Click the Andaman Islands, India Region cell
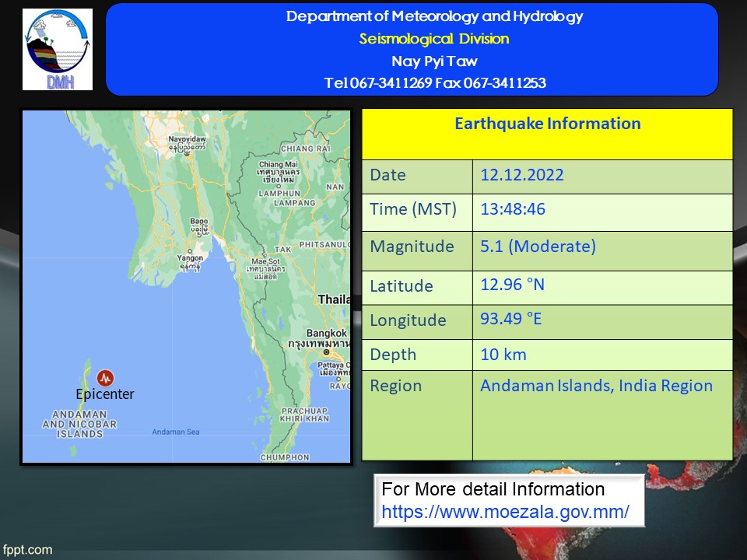The width and height of the screenshot is (747, 560). tap(596, 386)
